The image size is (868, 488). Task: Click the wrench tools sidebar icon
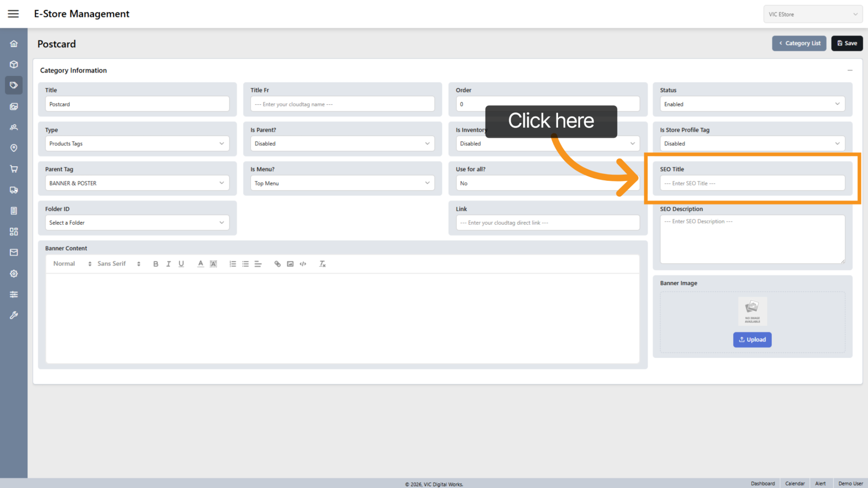click(14, 315)
